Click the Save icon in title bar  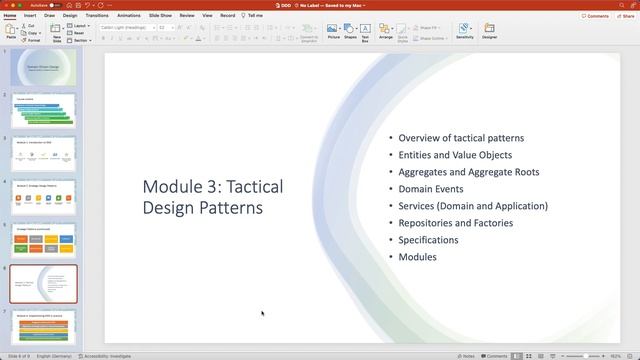click(78, 5)
